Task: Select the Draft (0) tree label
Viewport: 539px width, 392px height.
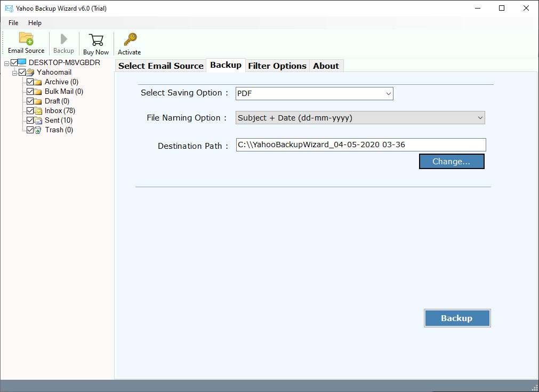Action: [x=57, y=101]
